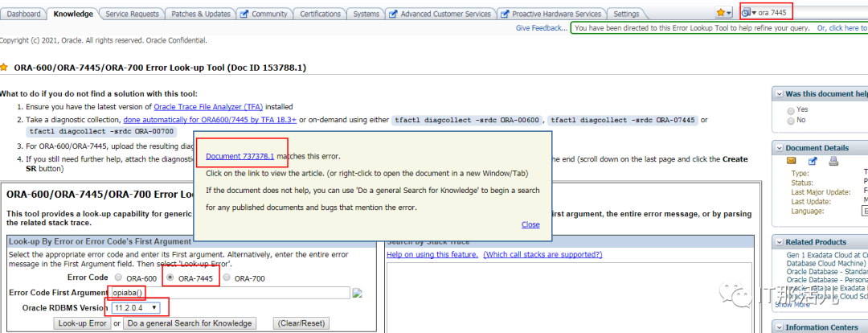Collapse the Information Centers panel
868x333 pixels.
pos(780,327)
